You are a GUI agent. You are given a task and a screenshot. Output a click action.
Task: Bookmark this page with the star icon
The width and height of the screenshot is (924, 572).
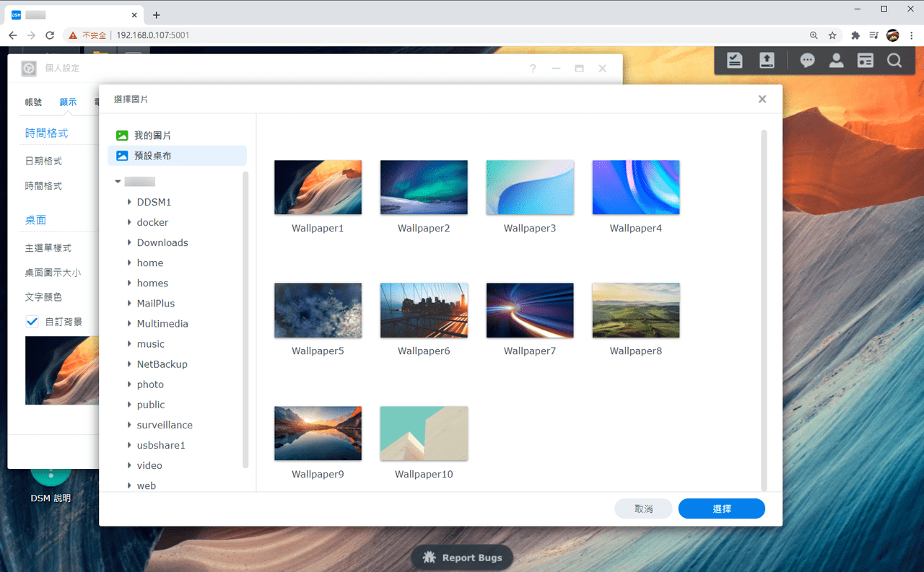pyautogui.click(x=832, y=35)
